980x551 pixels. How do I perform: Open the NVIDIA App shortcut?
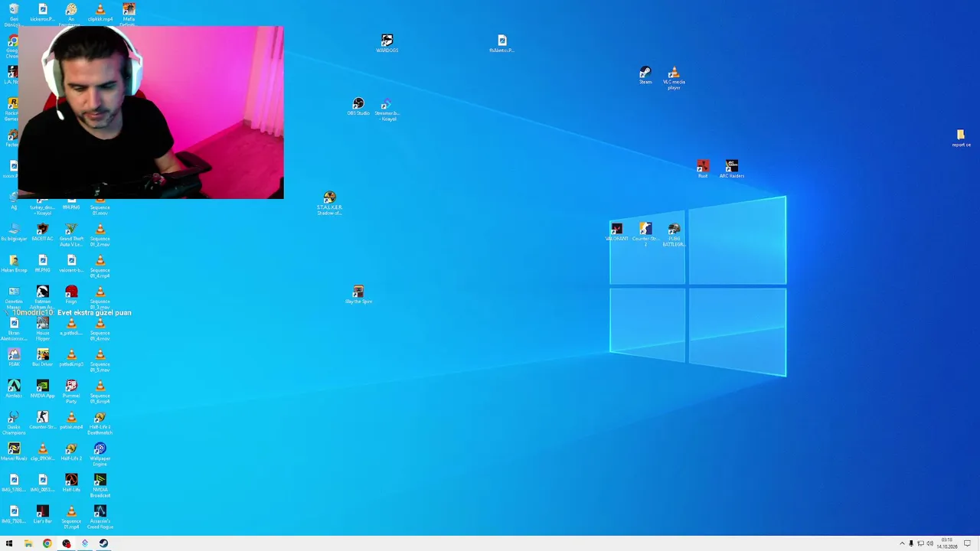point(43,389)
